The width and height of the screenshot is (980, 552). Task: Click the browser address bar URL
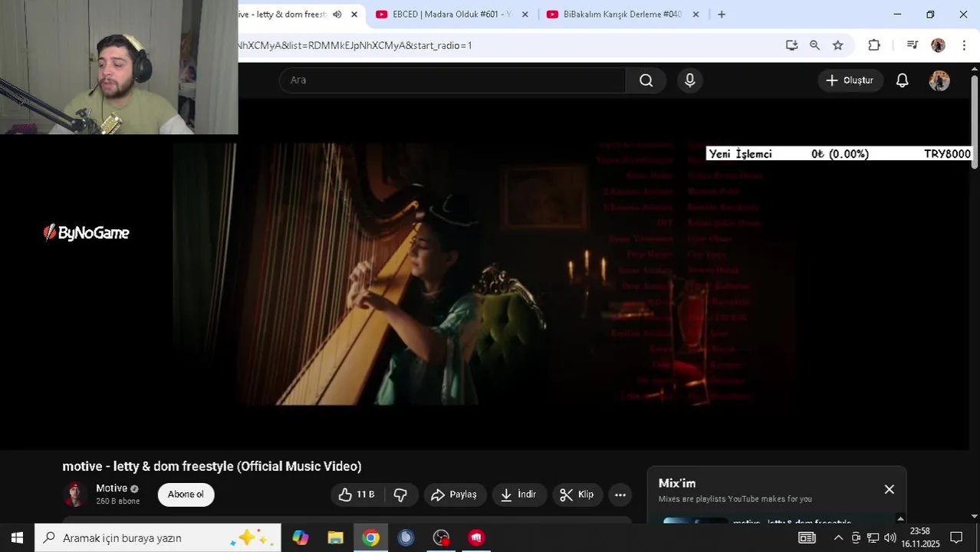[355, 45]
